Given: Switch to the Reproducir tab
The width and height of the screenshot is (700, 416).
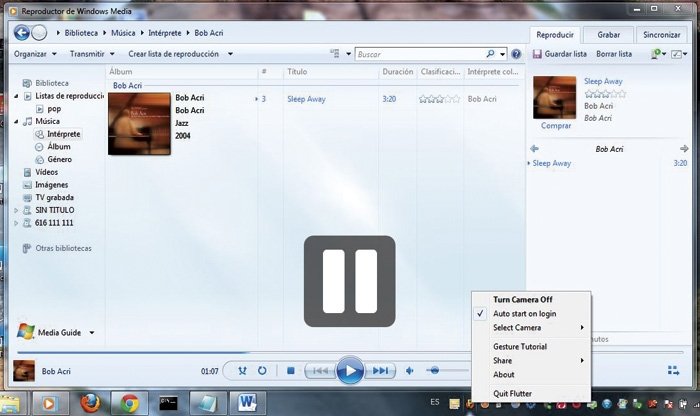Looking at the screenshot, I should [555, 35].
